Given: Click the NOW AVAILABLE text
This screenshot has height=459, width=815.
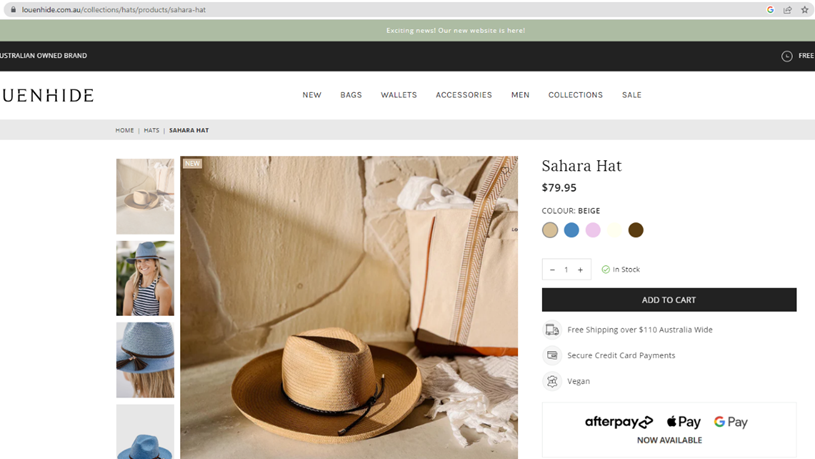Looking at the screenshot, I should tap(669, 440).
